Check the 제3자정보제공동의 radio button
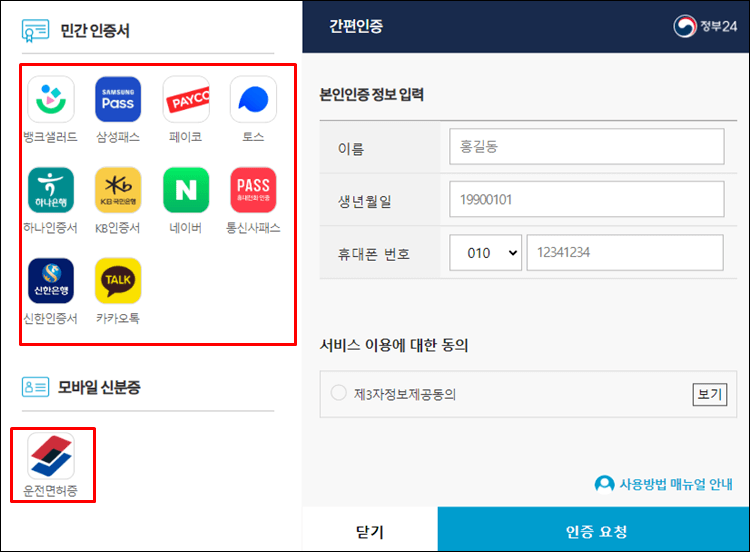Viewport: 750px width, 552px height. [339, 393]
